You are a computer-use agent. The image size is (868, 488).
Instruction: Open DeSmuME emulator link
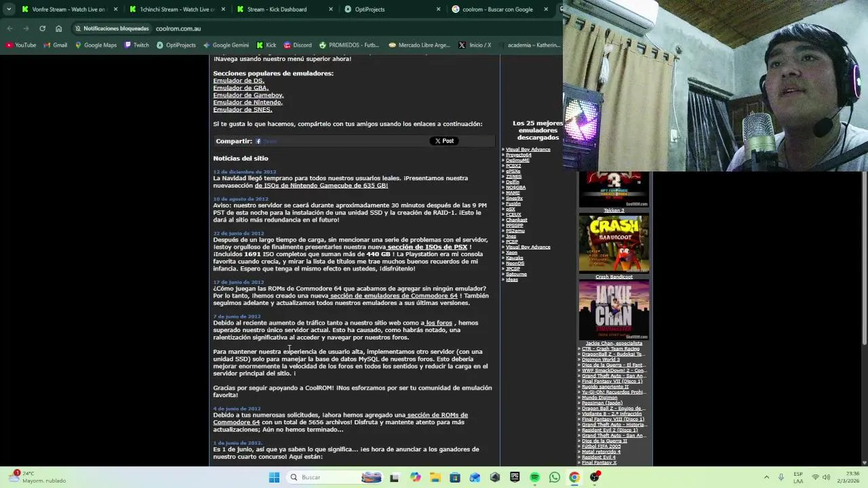point(517,161)
